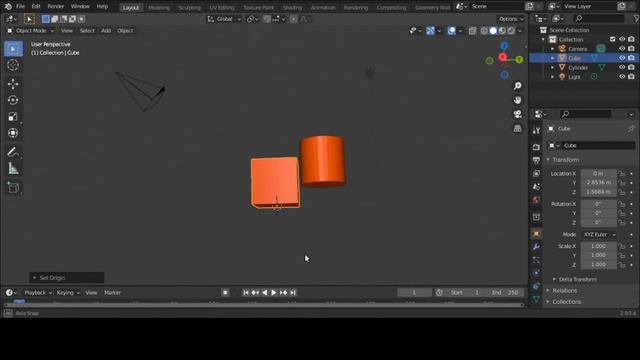The image size is (640, 360).
Task: Open the Render menu
Action: pos(56,7)
